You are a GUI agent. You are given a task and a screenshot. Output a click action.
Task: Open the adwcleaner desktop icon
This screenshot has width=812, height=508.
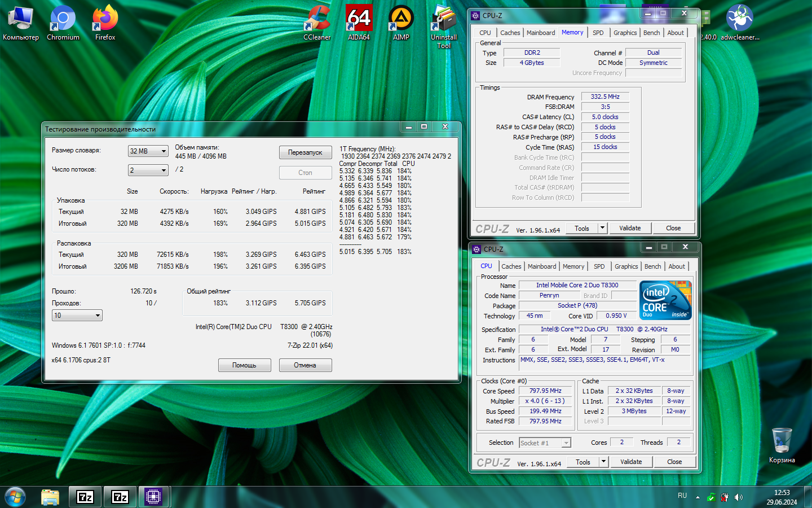pos(740,24)
